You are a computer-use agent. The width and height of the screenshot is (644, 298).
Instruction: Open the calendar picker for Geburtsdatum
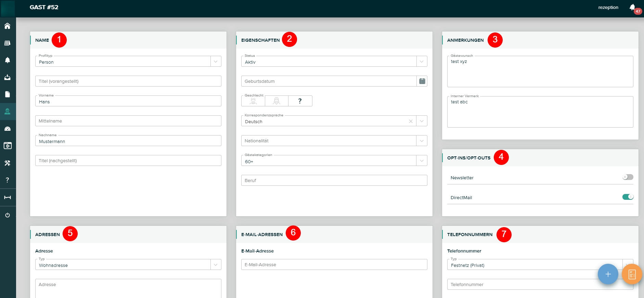coord(422,81)
